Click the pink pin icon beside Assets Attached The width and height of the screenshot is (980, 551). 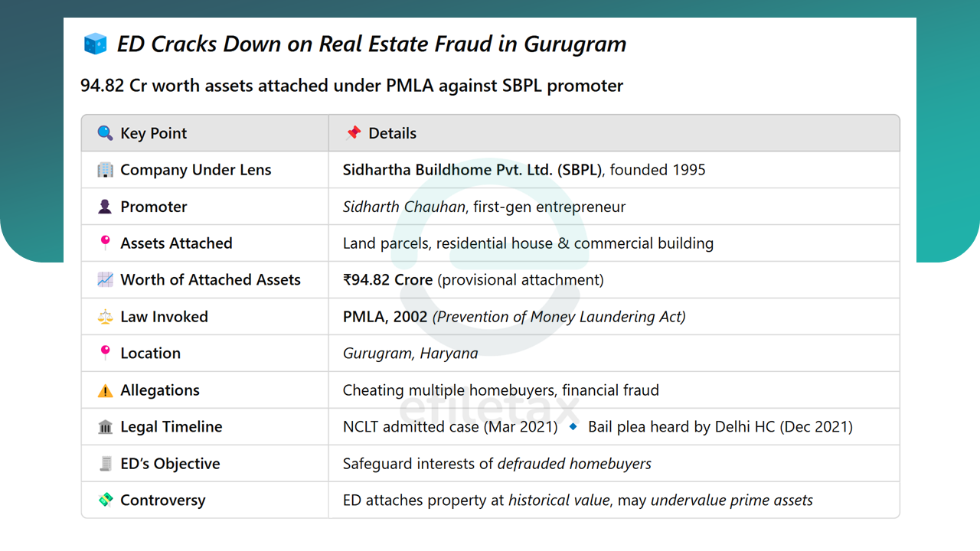pos(105,243)
